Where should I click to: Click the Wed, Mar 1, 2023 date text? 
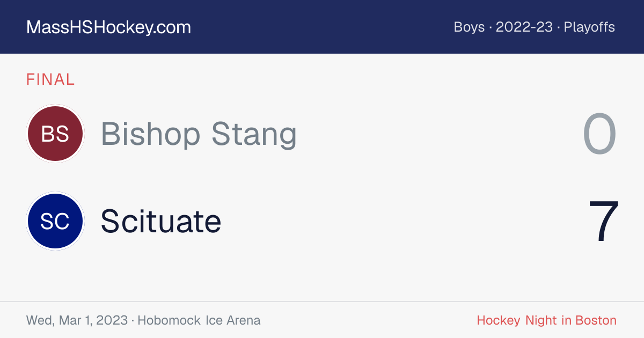(x=77, y=320)
